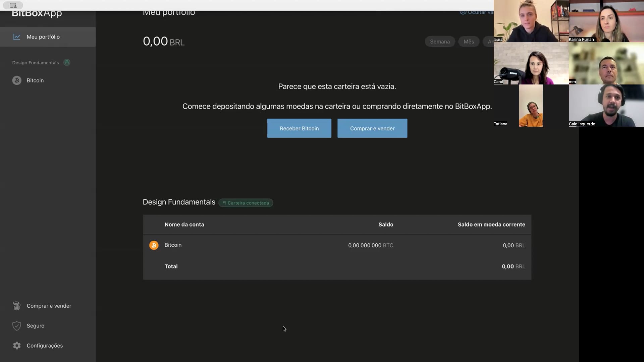Click the Carteira conectada badge
The image size is (644, 362).
coord(246,203)
